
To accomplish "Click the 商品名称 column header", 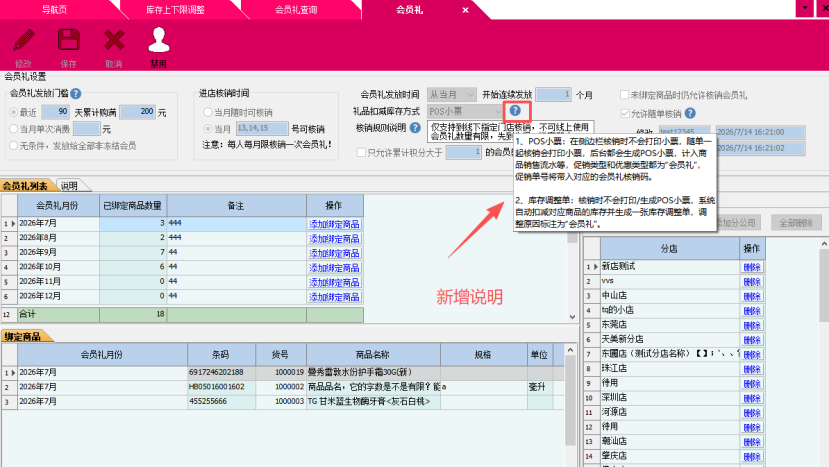I will (x=373, y=355).
